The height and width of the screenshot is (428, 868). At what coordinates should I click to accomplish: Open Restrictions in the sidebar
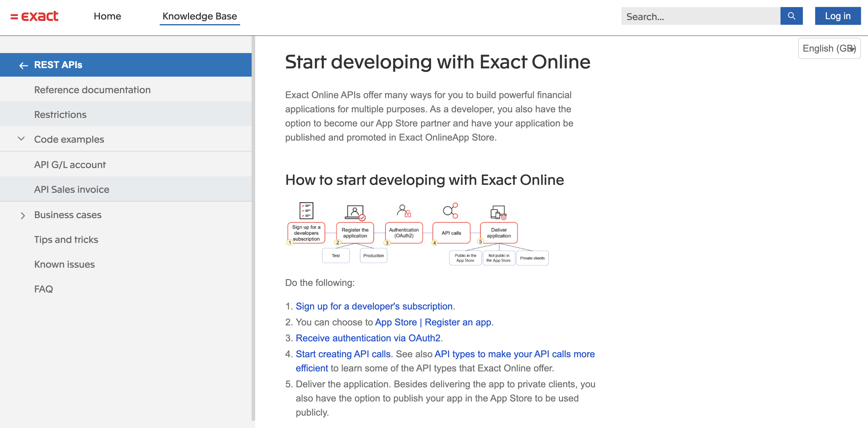(126, 114)
